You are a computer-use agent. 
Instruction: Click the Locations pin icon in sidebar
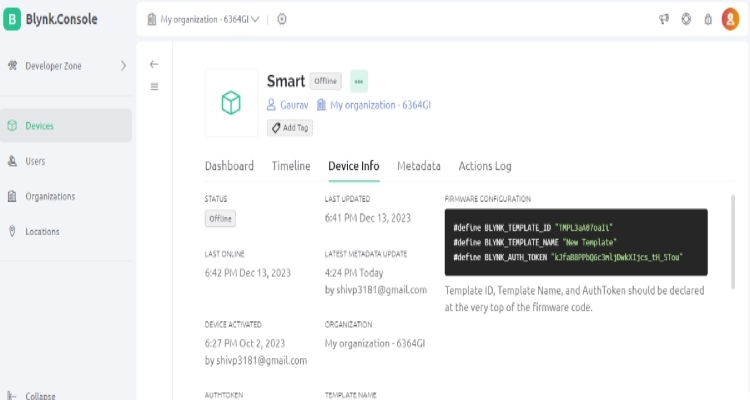(x=12, y=232)
